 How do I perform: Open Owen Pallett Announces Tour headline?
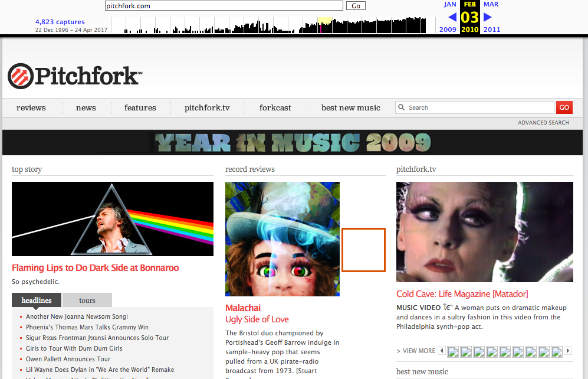(68, 359)
